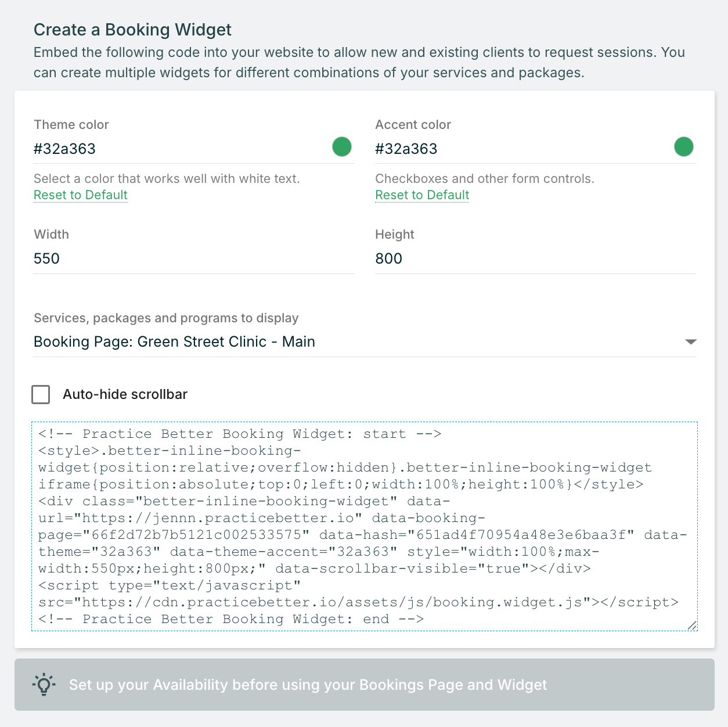
Task: Open the Accent color picker swatch
Action: click(x=683, y=147)
